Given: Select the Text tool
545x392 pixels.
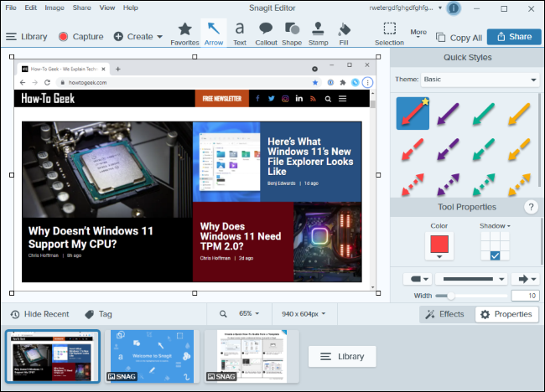Looking at the screenshot, I should tap(240, 34).
